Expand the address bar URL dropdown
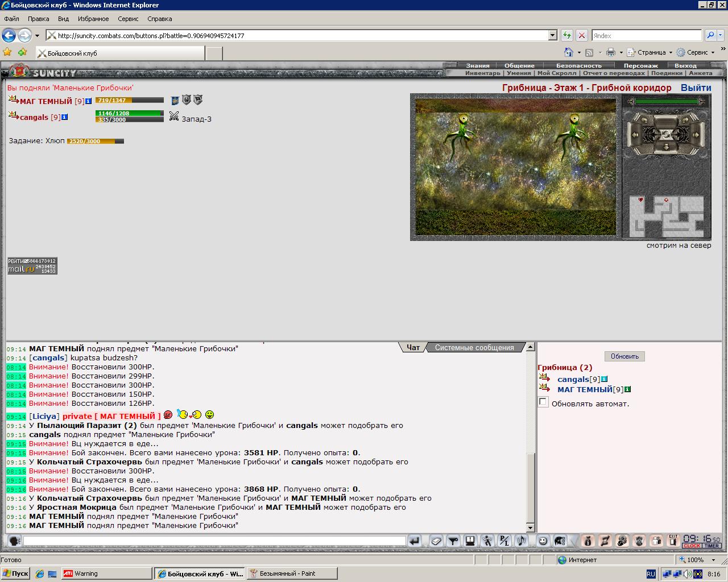 click(x=552, y=35)
